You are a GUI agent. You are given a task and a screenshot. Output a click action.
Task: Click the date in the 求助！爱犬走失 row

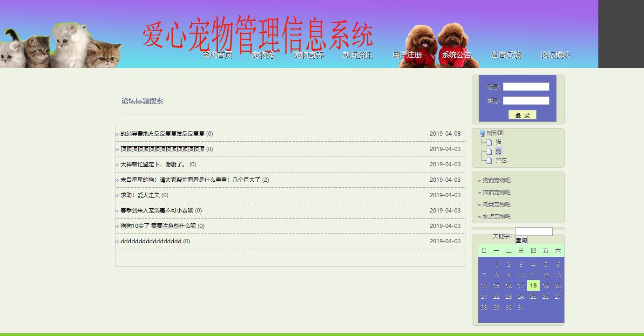[445, 195]
